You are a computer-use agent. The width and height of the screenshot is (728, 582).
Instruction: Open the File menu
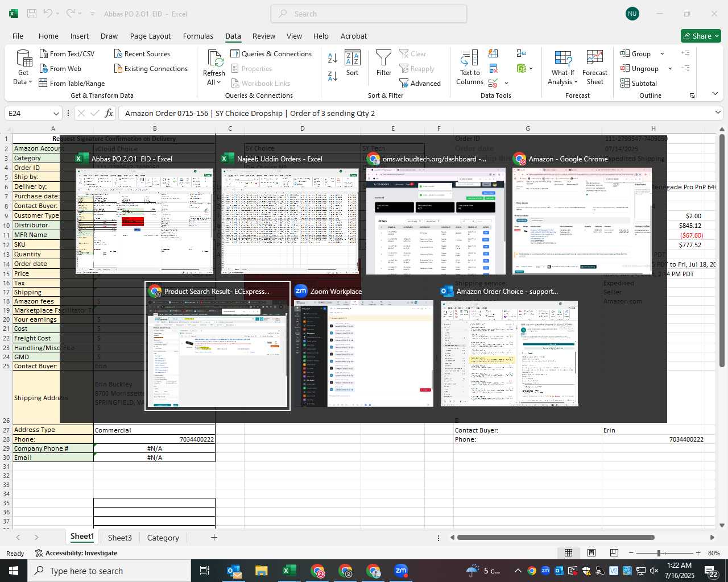pos(18,36)
